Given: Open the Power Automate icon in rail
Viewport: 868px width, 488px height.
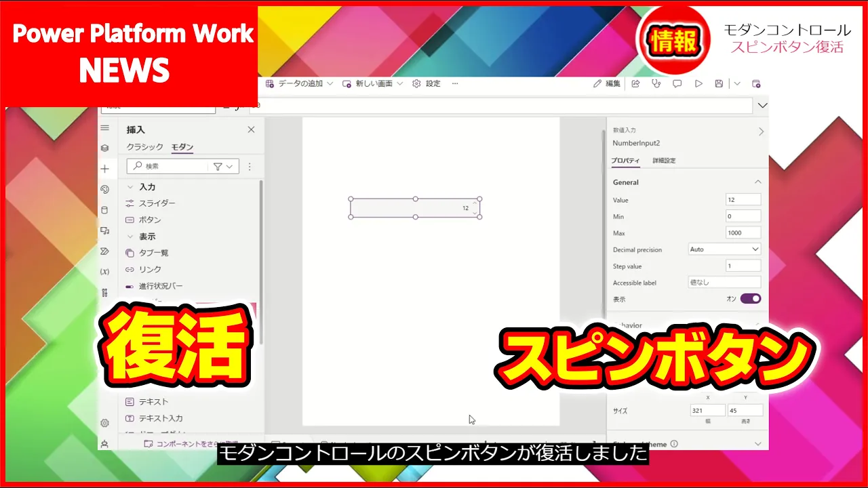Looking at the screenshot, I should pyautogui.click(x=104, y=251).
